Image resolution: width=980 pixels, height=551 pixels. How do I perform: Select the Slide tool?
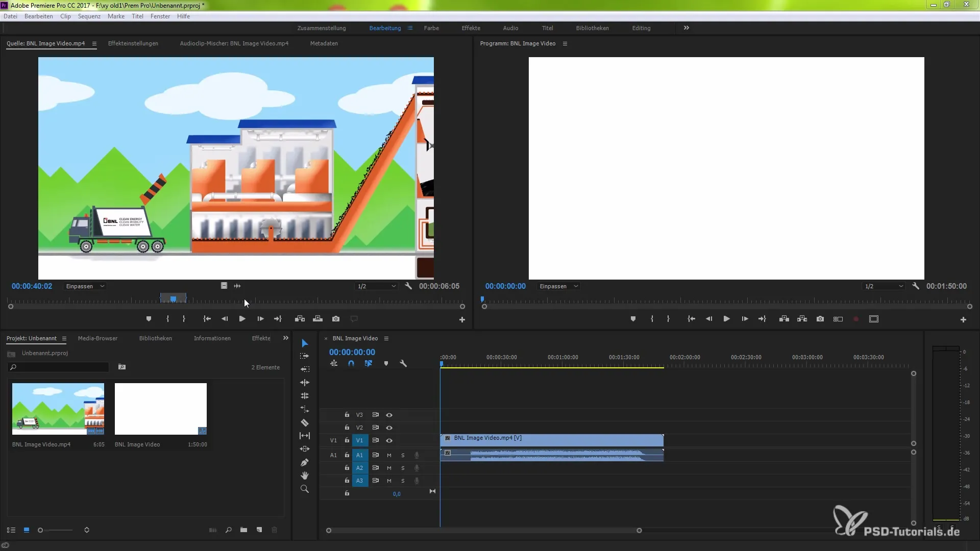305,449
